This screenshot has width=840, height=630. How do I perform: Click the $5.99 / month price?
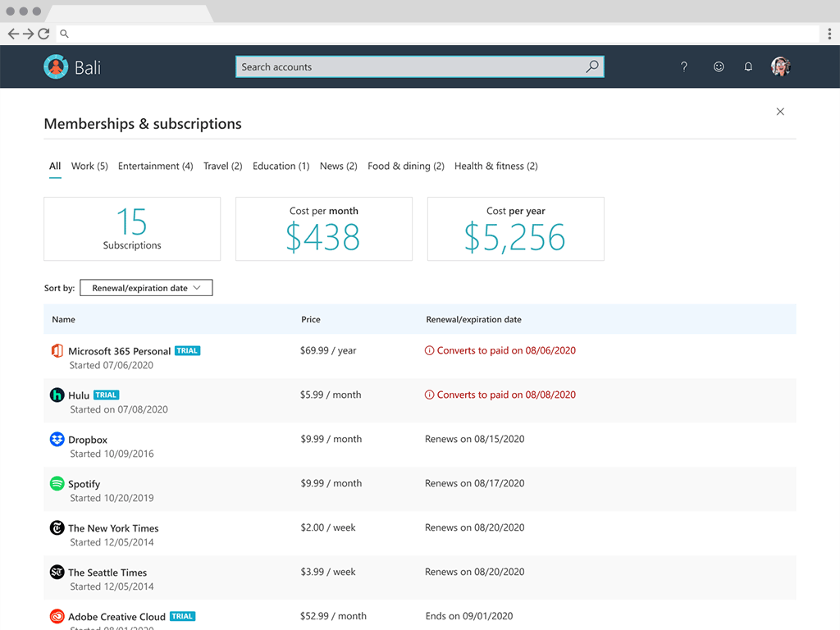tap(331, 395)
